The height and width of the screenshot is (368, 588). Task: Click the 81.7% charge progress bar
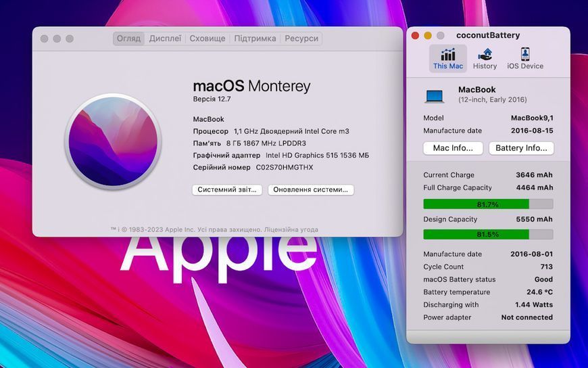[x=488, y=204]
